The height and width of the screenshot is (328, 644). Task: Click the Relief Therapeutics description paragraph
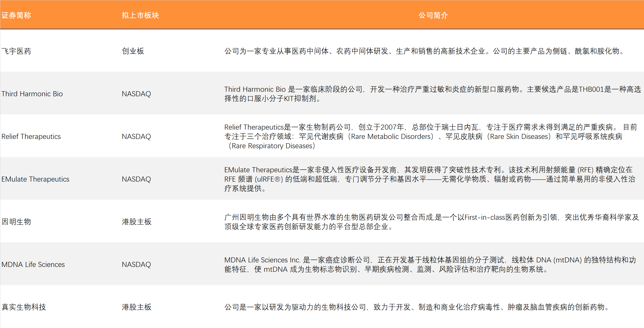point(431,136)
